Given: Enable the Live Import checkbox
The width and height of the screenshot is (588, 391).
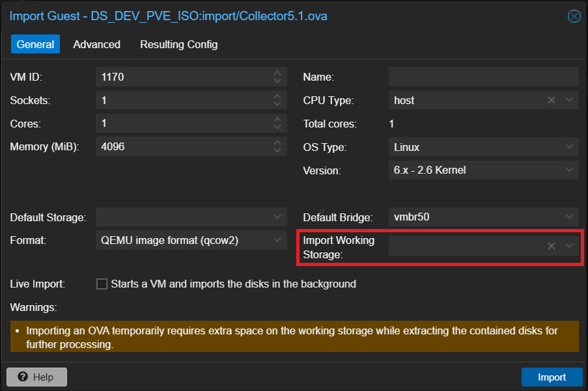Looking at the screenshot, I should [x=102, y=284].
